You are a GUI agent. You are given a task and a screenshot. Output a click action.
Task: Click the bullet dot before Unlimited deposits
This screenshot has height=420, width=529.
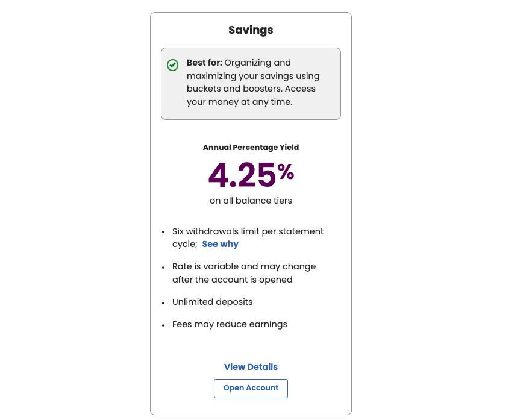(163, 302)
